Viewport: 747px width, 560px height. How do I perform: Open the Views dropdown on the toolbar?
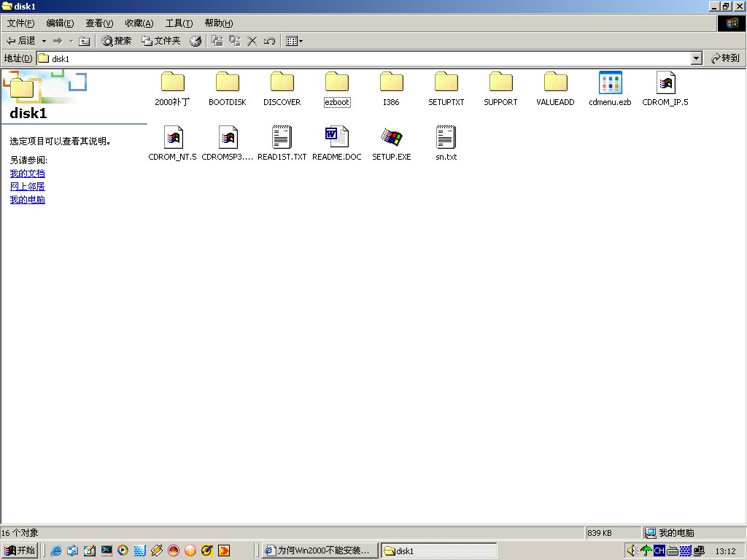click(x=294, y=41)
